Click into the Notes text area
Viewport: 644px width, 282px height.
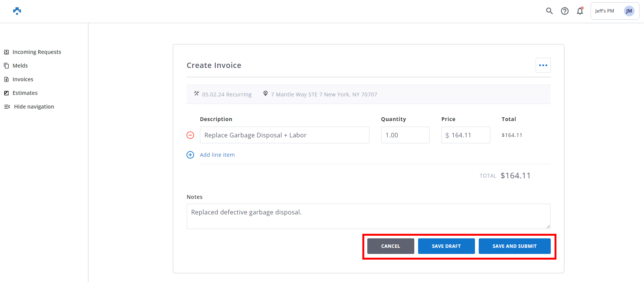pyautogui.click(x=368, y=216)
